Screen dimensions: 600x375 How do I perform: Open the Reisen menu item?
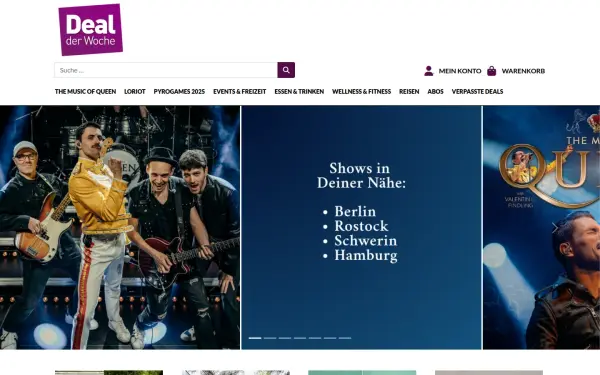coord(409,91)
